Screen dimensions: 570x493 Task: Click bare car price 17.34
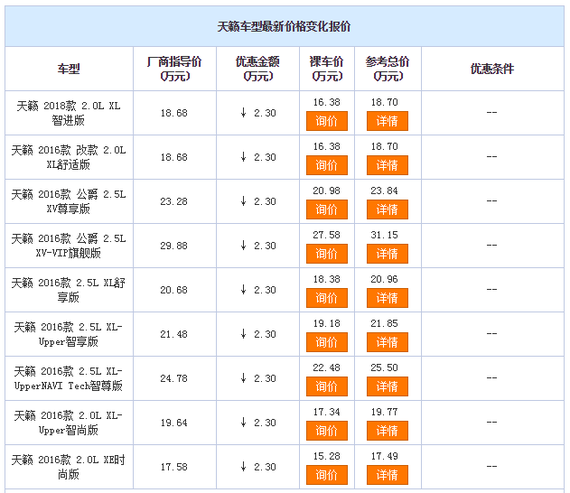point(326,412)
